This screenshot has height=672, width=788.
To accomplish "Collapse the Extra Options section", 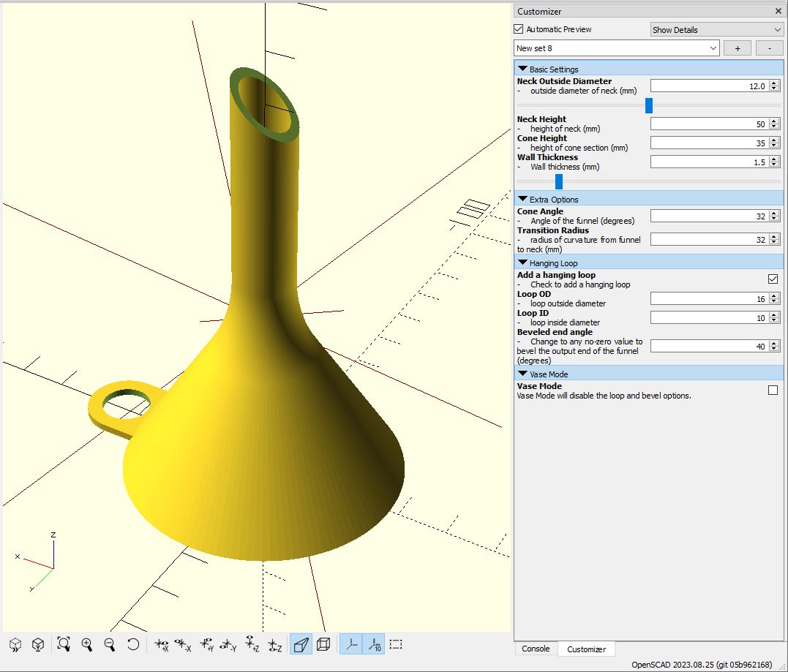I will [x=522, y=199].
